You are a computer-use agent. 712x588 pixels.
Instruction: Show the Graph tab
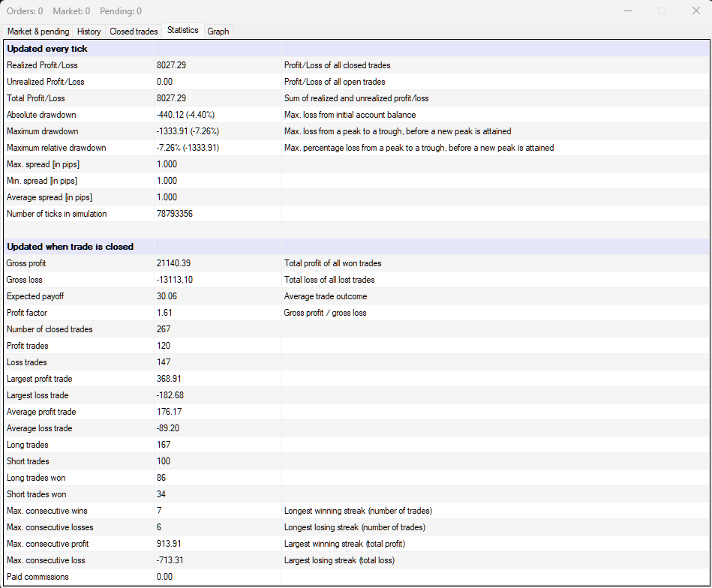click(218, 31)
